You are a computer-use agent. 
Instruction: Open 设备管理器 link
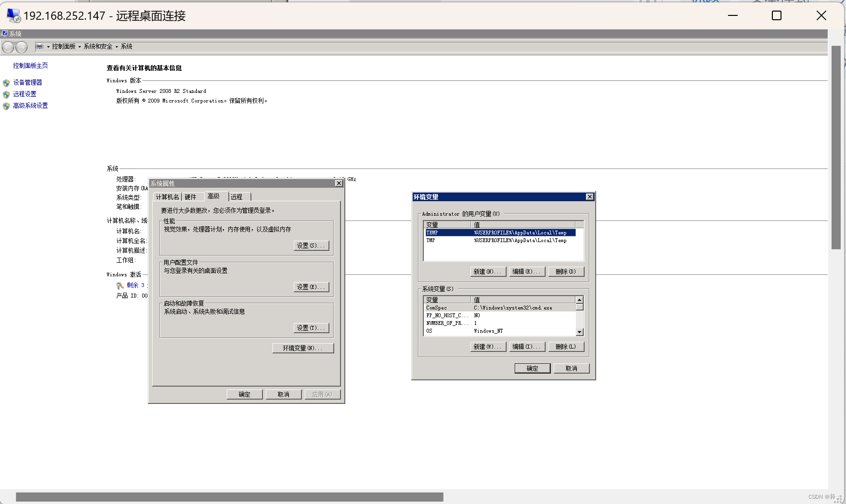pyautogui.click(x=27, y=83)
